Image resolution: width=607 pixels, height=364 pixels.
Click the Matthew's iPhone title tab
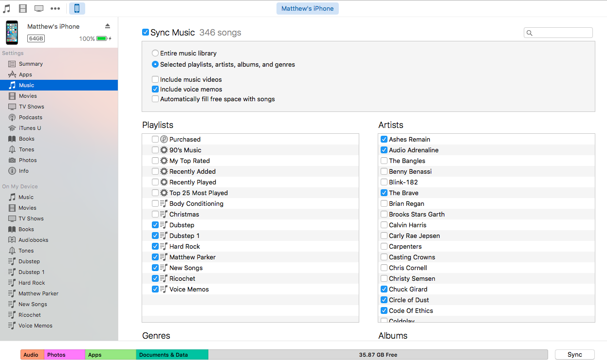[308, 8]
